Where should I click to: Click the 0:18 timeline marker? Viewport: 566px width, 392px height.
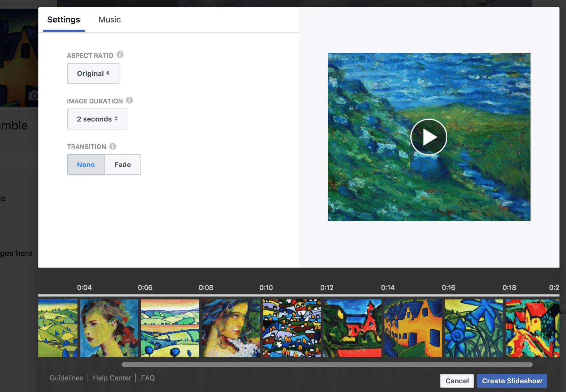point(509,287)
